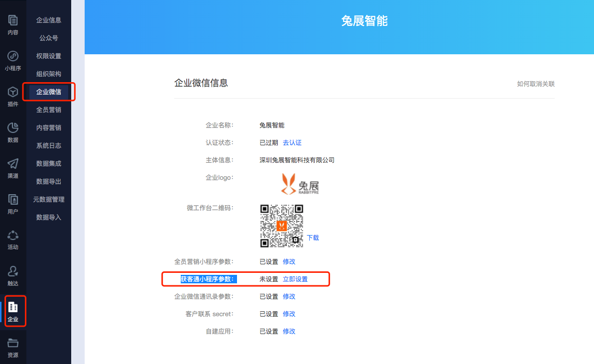Open 内容营销 submenu item
The width and height of the screenshot is (594, 364).
click(x=48, y=127)
